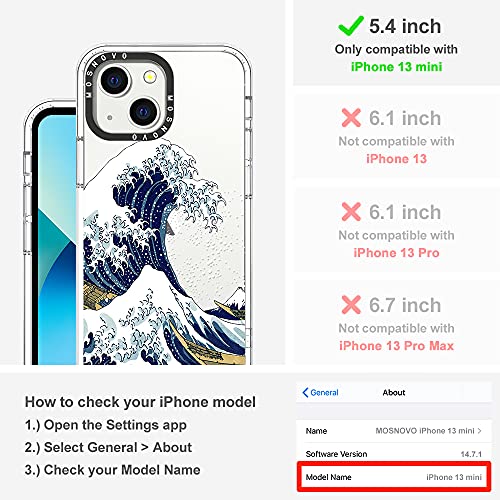
Task: Click the iPhone 13 Pro label
Action: [396, 253]
